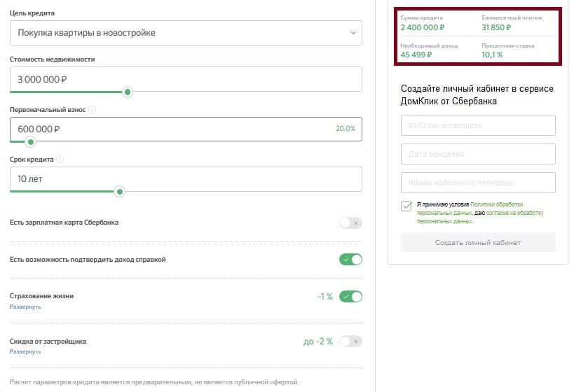Click the loan term slider handle
This screenshot has width=574, height=392.
click(x=120, y=192)
